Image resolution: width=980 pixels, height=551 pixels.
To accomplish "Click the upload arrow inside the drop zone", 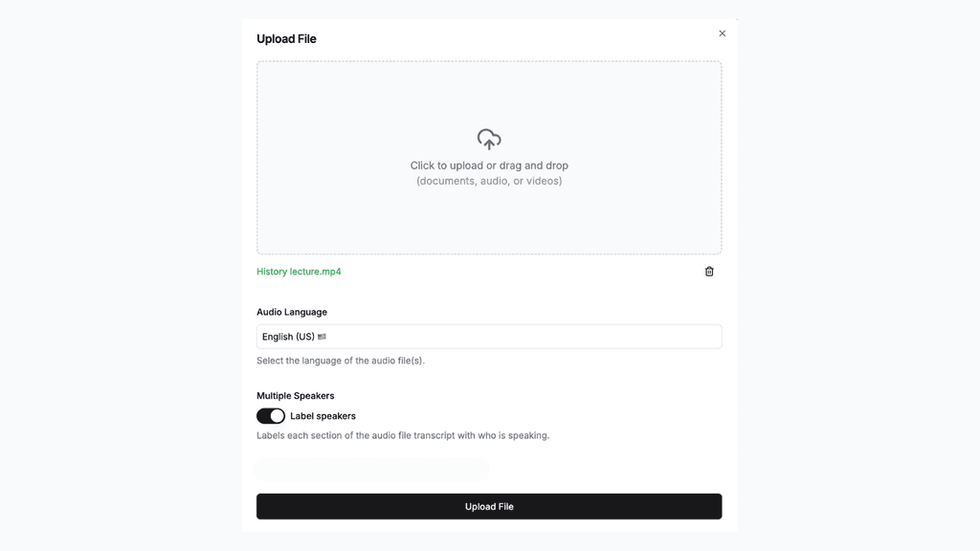I will (489, 140).
